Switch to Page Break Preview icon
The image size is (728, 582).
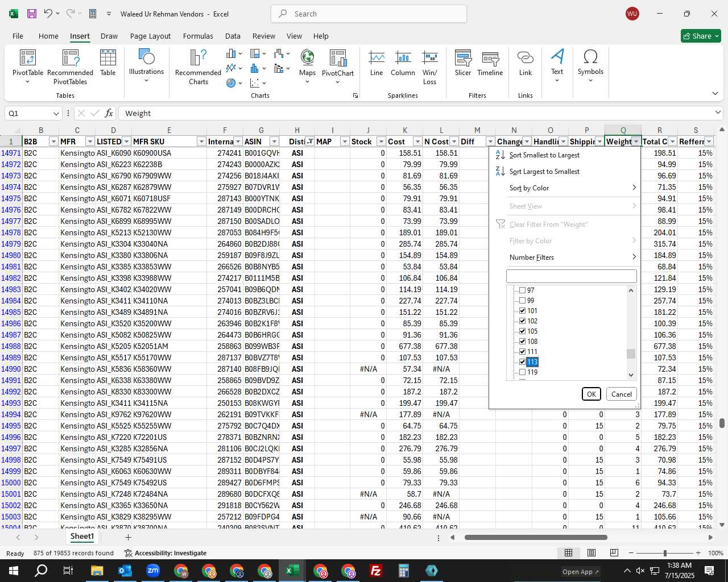[x=614, y=553]
